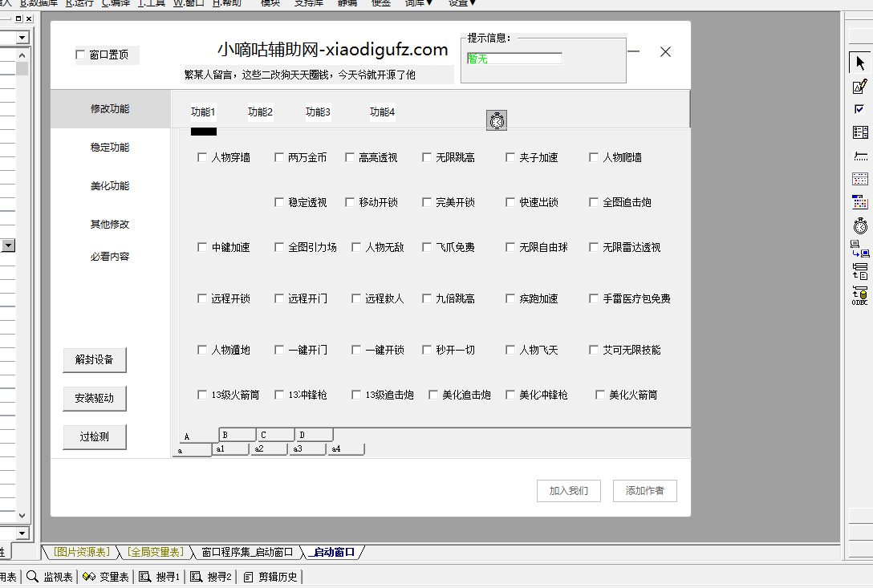Check the 高亮透视 option

click(350, 157)
